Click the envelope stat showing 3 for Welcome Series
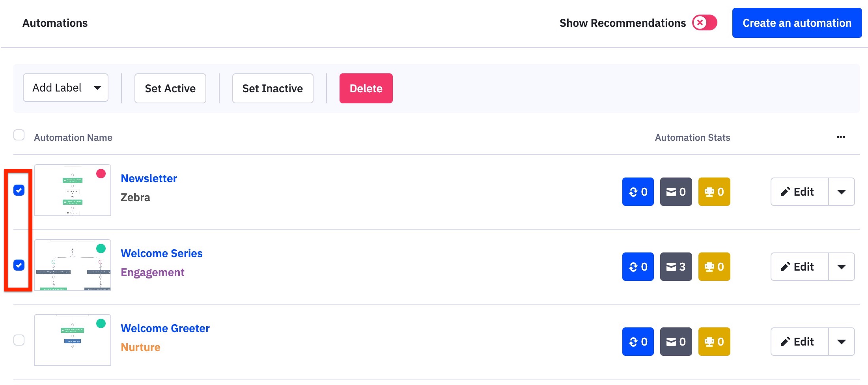868x385 pixels. pyautogui.click(x=676, y=267)
